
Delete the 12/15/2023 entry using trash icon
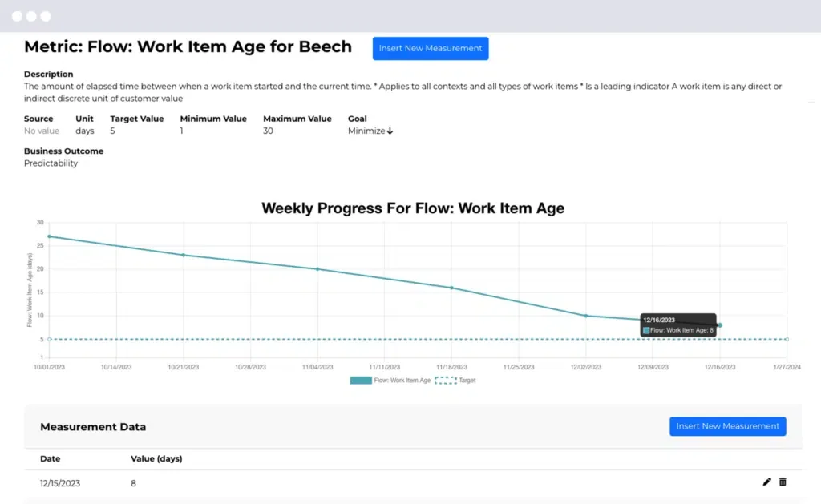point(783,482)
